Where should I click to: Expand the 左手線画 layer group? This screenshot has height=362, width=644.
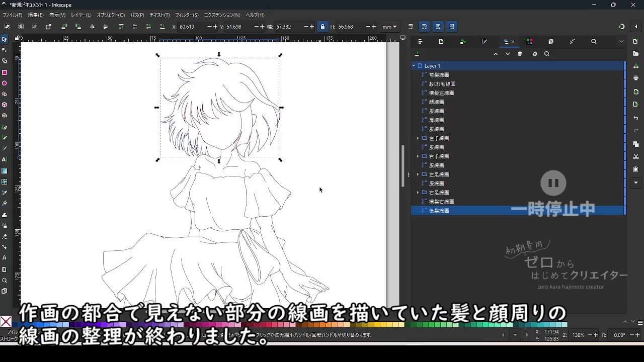(x=418, y=138)
